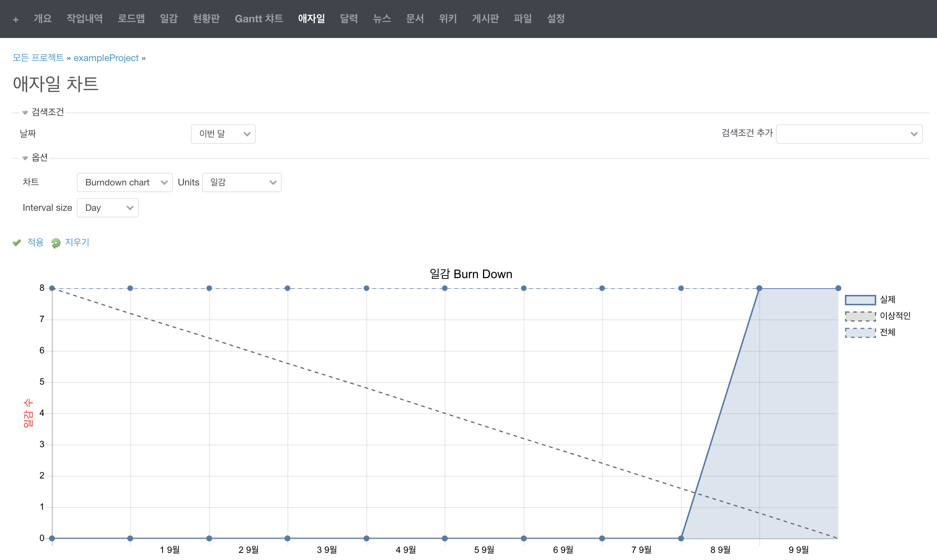The width and height of the screenshot is (937, 560).
Task: Open the Gantt 차트 tab
Action: (259, 19)
